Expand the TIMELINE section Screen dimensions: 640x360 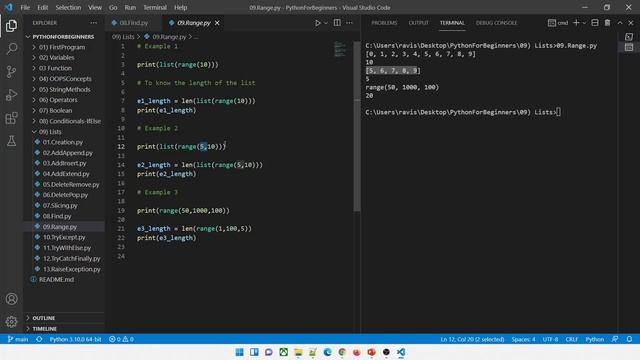[x=44, y=329]
